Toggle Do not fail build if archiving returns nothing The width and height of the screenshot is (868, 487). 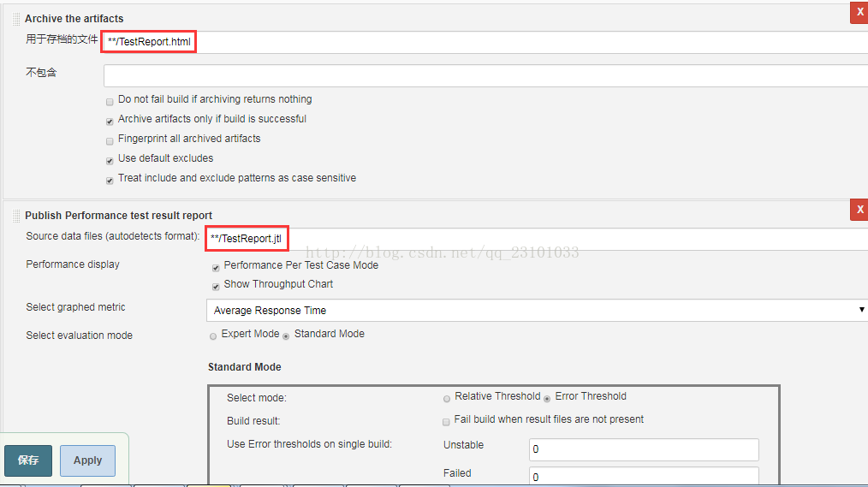[x=110, y=102]
